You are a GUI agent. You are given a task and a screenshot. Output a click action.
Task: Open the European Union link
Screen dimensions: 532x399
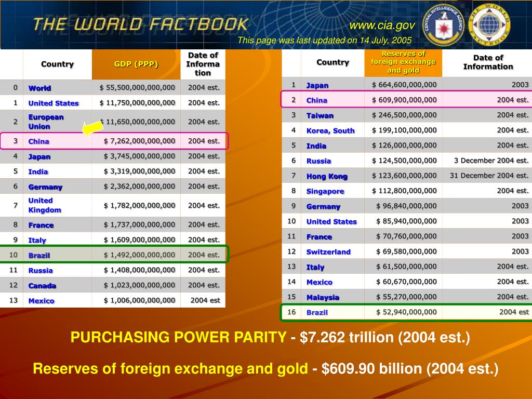click(x=46, y=122)
